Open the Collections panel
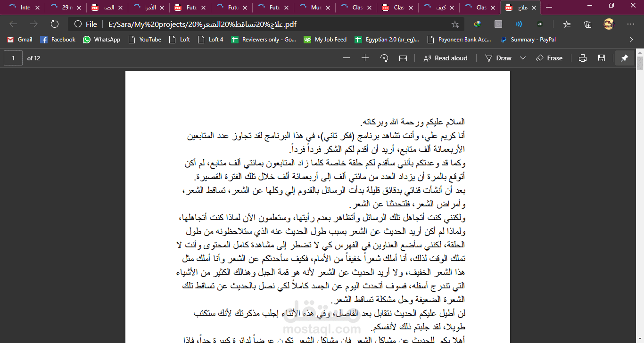The width and height of the screenshot is (644, 343). (x=587, y=24)
